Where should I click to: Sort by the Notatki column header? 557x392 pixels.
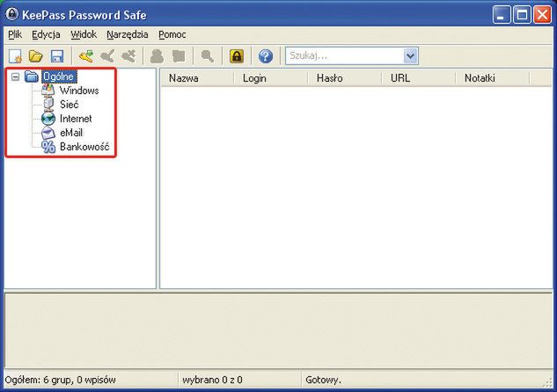click(493, 78)
